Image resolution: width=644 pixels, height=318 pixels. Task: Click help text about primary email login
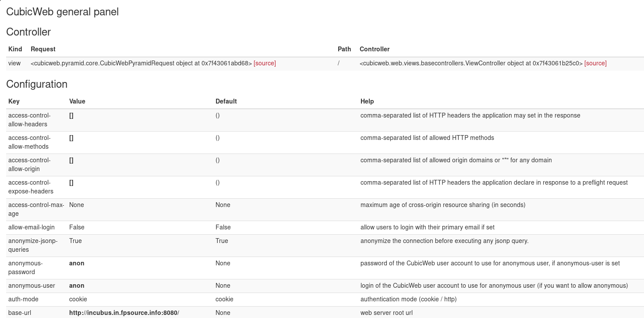click(428, 227)
